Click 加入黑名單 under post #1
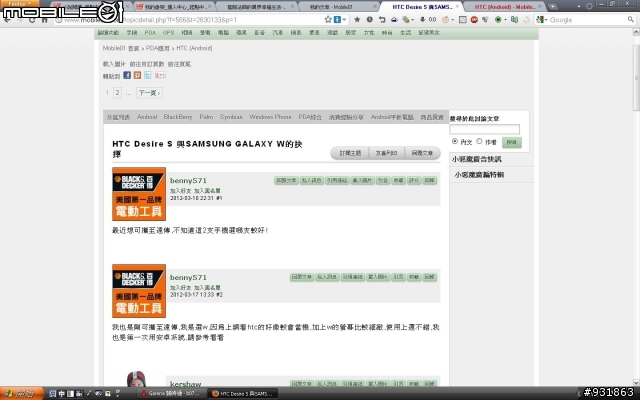The image size is (640, 400). click(x=207, y=191)
